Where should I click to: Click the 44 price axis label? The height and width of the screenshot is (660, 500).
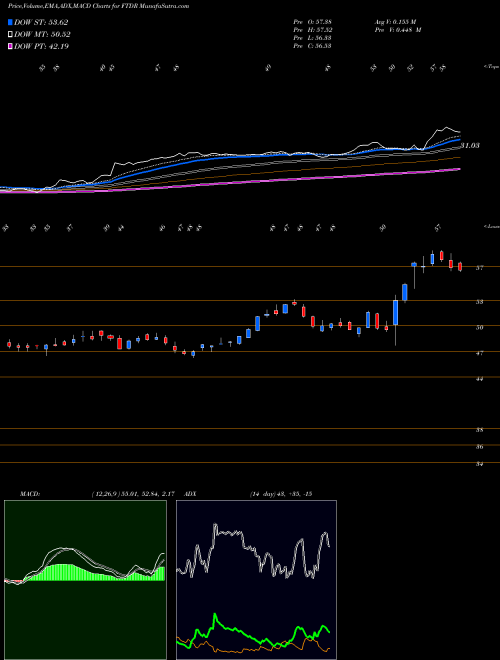pos(479,379)
